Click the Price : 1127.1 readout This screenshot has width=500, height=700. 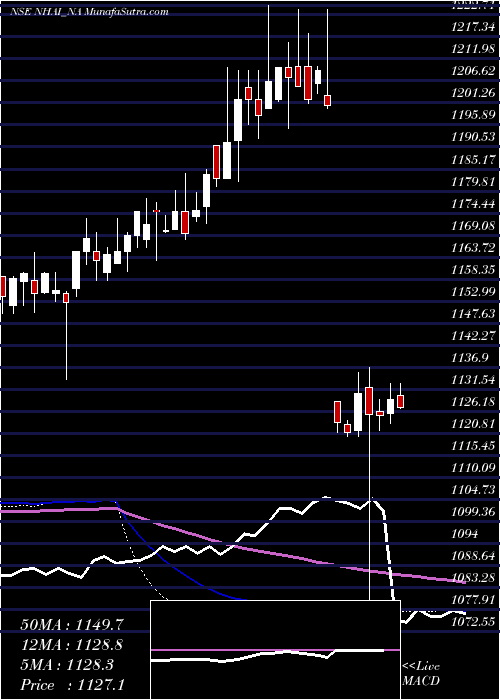pos(72,685)
